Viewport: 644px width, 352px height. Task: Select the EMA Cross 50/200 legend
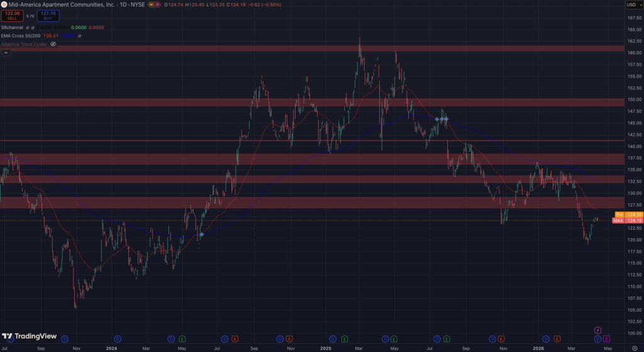[x=21, y=36]
